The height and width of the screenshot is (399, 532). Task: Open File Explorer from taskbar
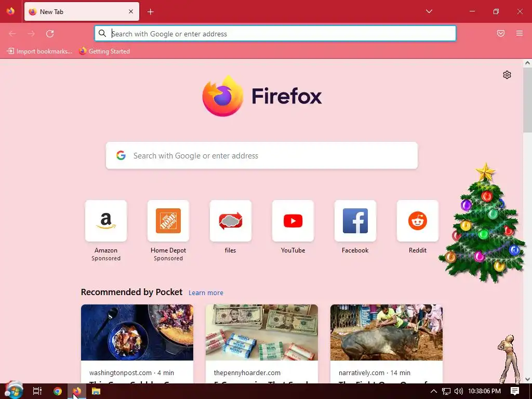coord(96,391)
